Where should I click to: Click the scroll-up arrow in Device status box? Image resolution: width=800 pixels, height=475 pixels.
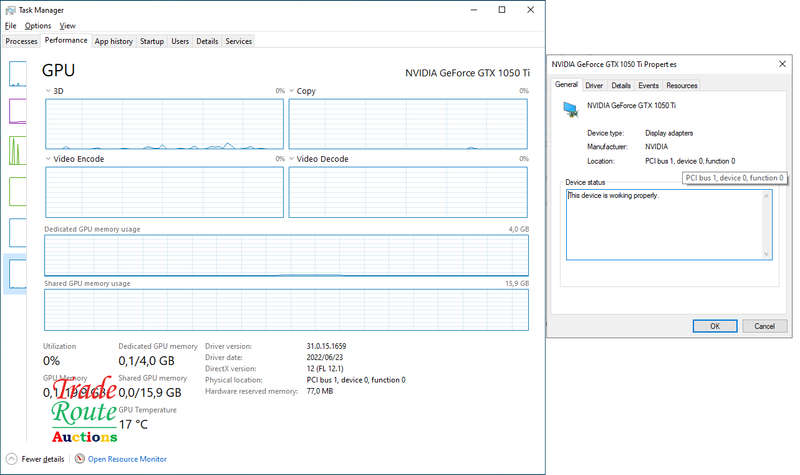pyautogui.click(x=766, y=196)
